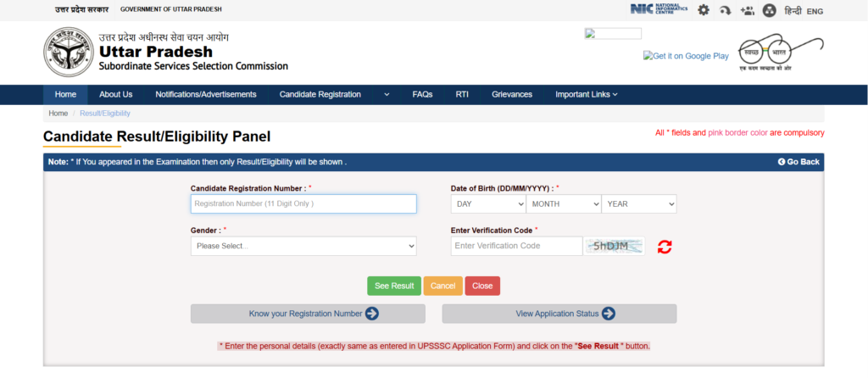Open the YEAR dropdown
The image size is (868, 378).
coord(639,203)
